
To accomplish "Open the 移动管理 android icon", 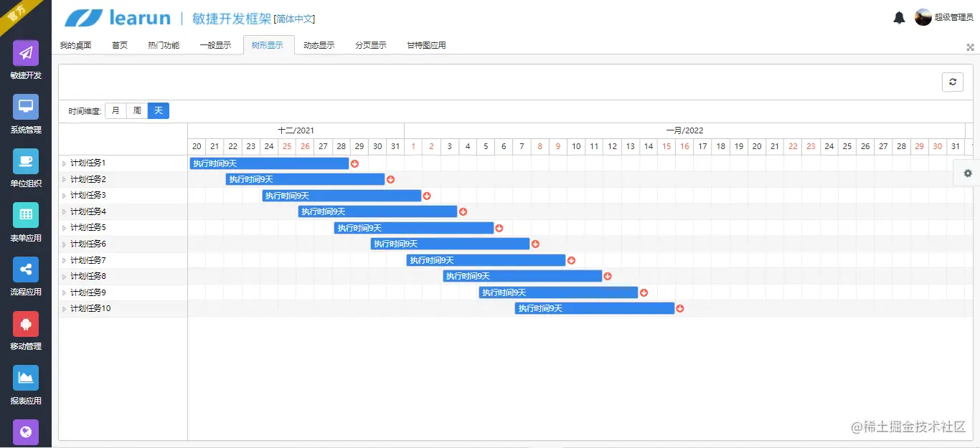I will (26, 324).
